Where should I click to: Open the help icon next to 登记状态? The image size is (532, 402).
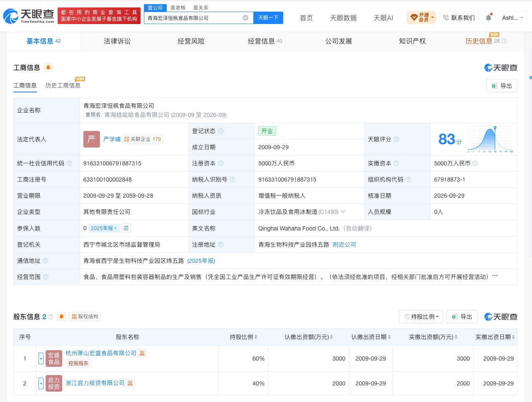click(x=221, y=131)
